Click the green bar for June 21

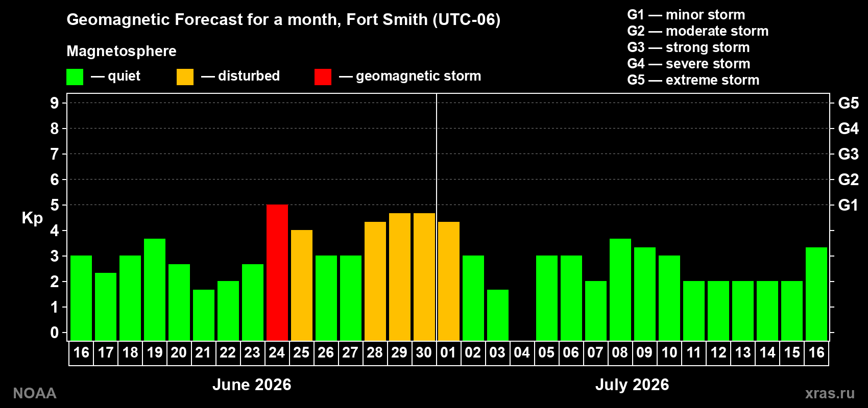click(x=204, y=315)
